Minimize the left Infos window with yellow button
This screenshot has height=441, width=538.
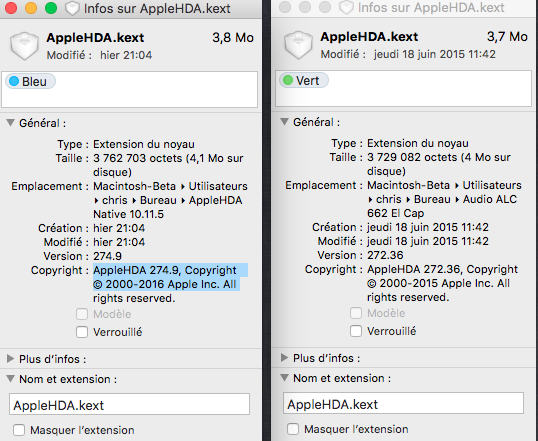click(x=31, y=8)
